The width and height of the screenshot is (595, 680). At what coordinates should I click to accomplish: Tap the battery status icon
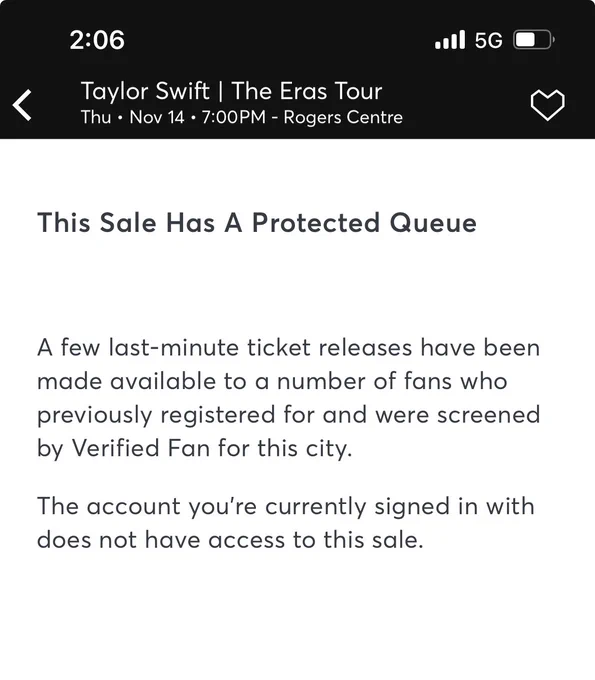click(x=533, y=40)
